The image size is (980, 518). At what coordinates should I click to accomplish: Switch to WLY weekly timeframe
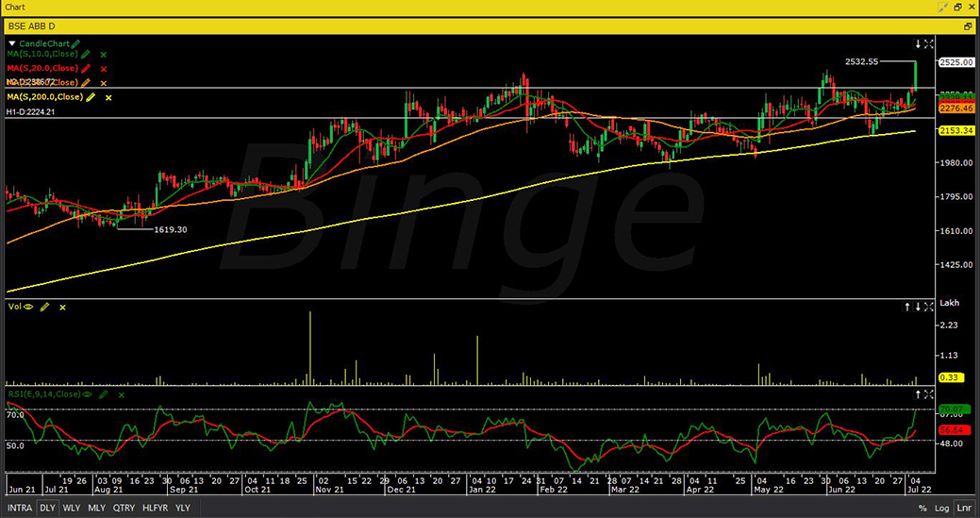[x=72, y=508]
